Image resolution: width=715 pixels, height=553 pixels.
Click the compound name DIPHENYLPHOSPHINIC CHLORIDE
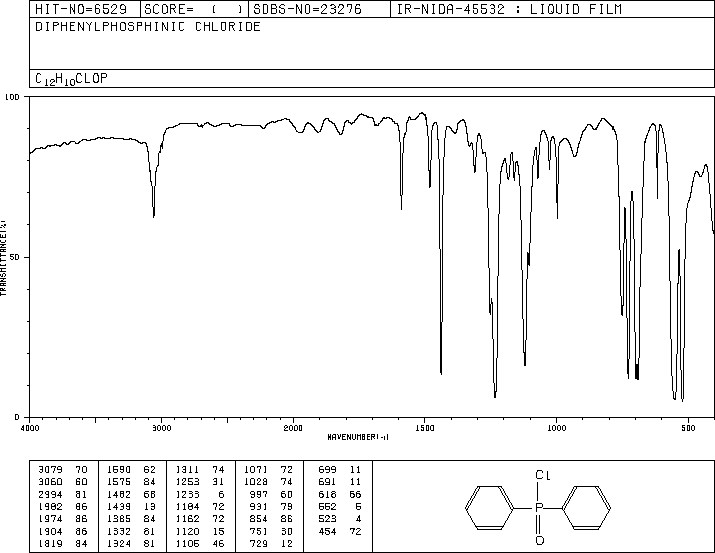[148, 26]
